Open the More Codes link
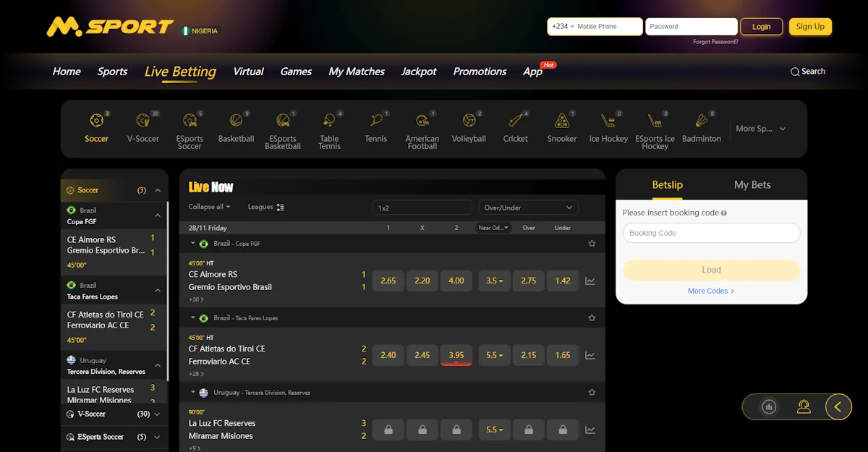This screenshot has height=452, width=868. pos(711,291)
